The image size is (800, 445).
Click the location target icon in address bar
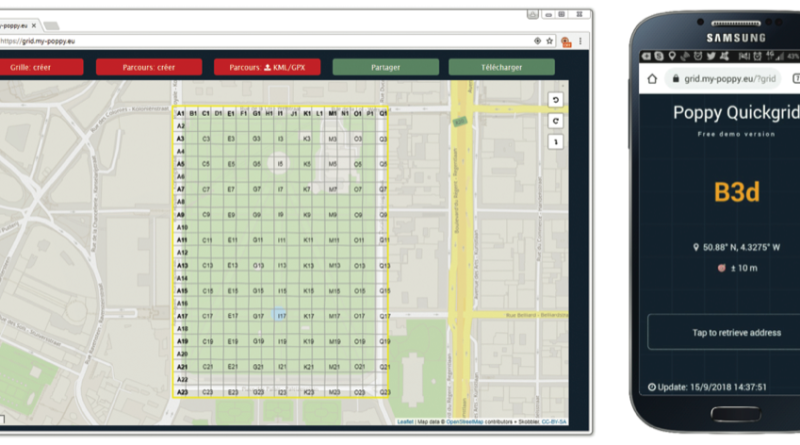(537, 41)
